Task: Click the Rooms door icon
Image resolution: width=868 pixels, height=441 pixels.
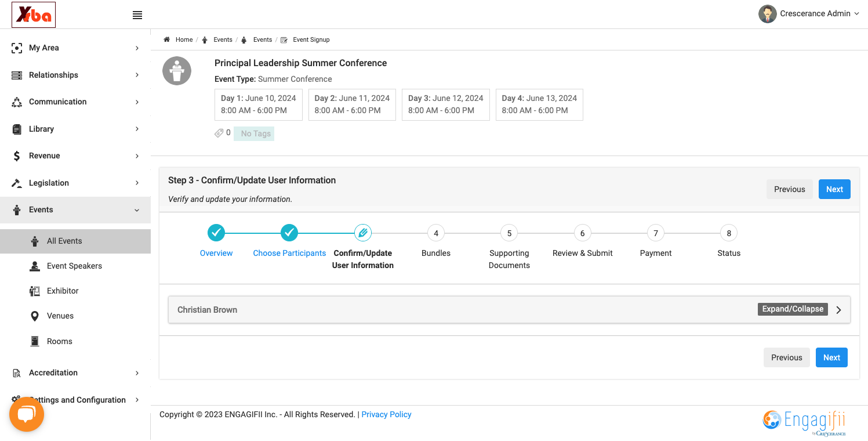Action: (x=35, y=341)
